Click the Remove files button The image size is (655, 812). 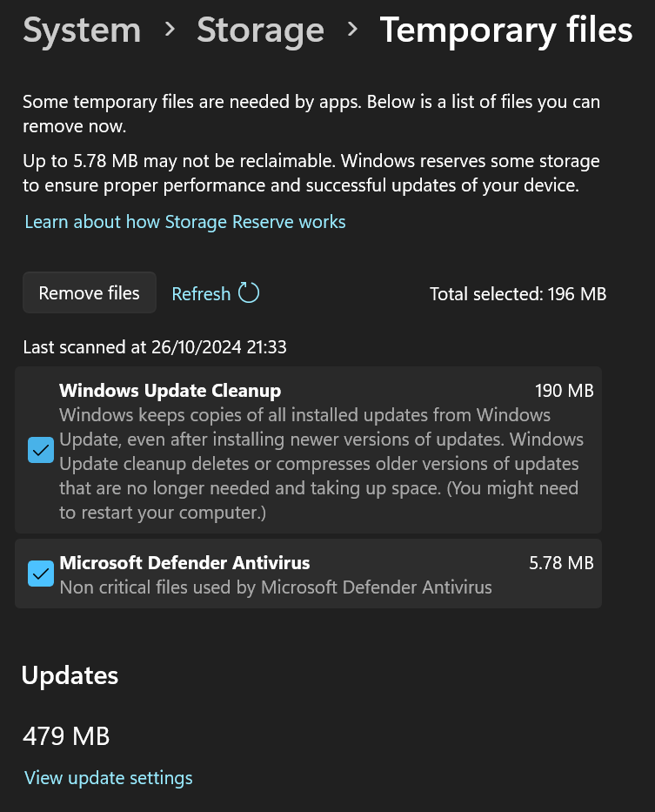[89, 292]
